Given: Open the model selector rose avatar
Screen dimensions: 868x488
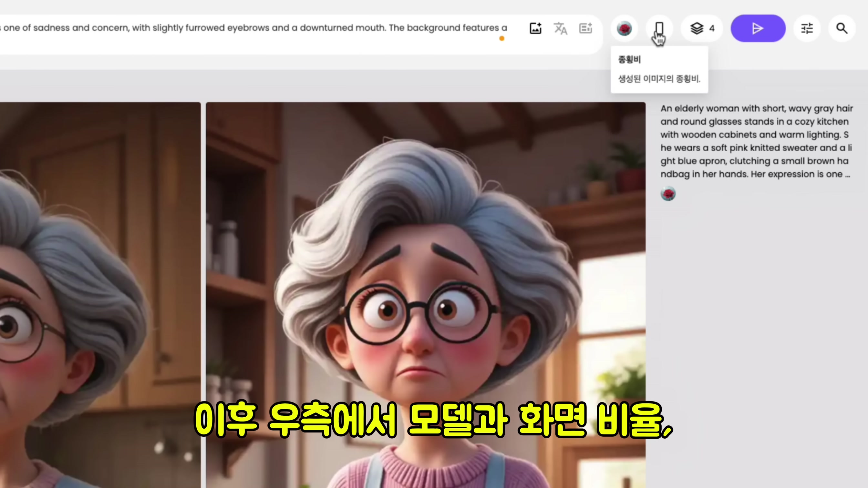Looking at the screenshot, I should (625, 28).
